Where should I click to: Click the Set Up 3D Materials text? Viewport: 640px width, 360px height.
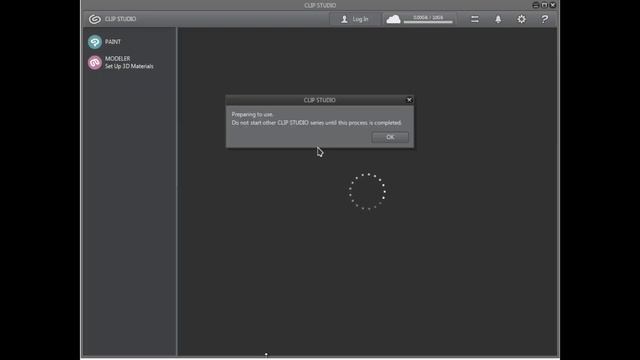click(x=129, y=66)
